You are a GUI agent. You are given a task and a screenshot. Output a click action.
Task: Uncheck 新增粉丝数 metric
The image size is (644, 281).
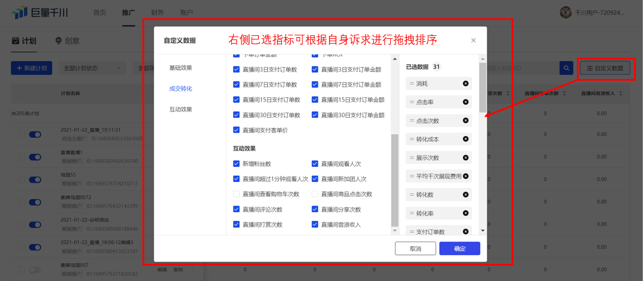[236, 164]
